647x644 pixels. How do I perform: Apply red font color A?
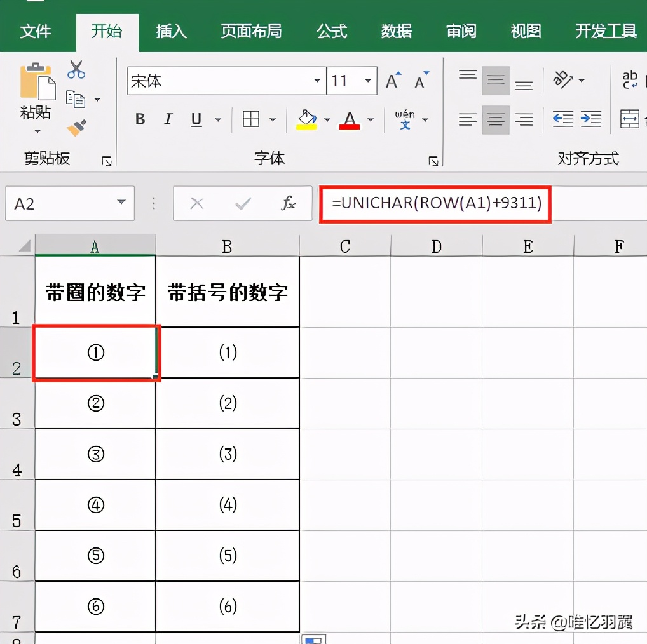pyautogui.click(x=350, y=120)
